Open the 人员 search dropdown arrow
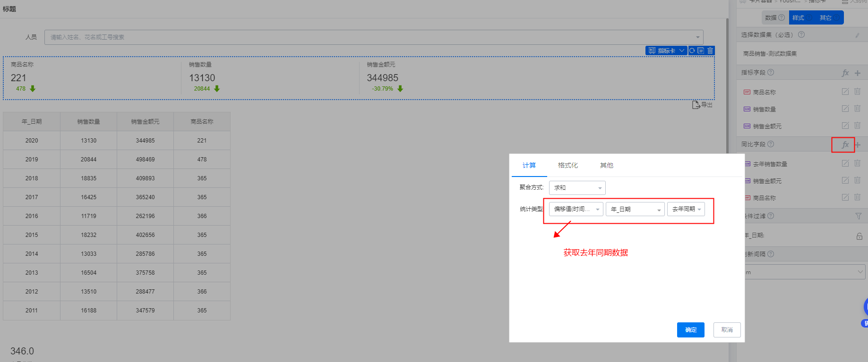 [697, 37]
